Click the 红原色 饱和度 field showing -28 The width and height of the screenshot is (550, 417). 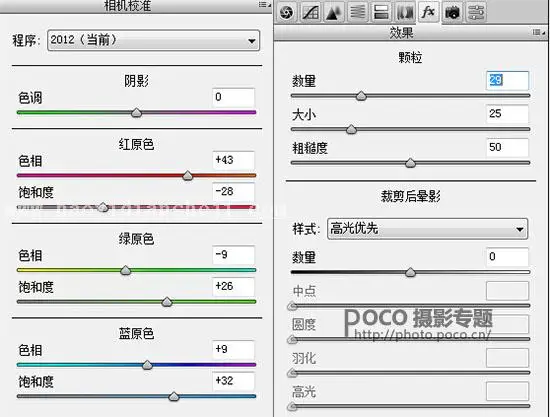click(233, 191)
